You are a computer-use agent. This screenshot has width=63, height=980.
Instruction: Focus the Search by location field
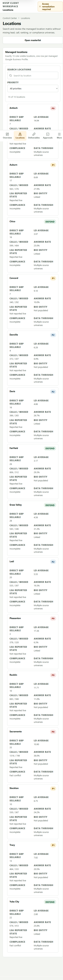(x=33, y=75)
